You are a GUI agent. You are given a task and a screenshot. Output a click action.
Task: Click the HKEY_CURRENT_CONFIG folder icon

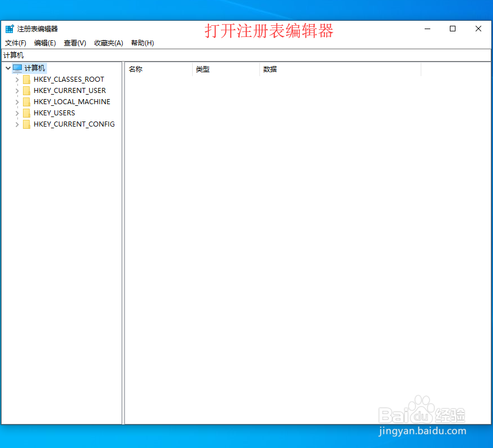(x=27, y=124)
